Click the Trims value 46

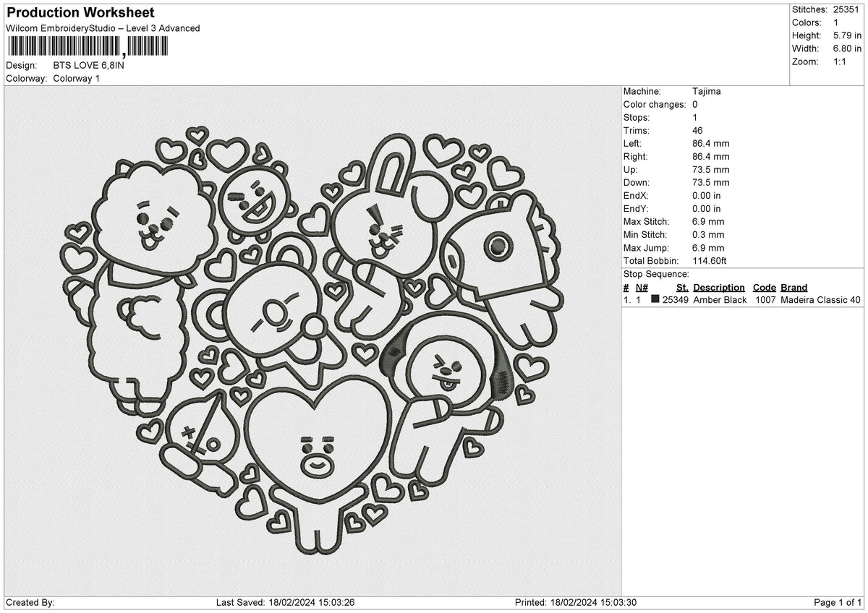697,130
